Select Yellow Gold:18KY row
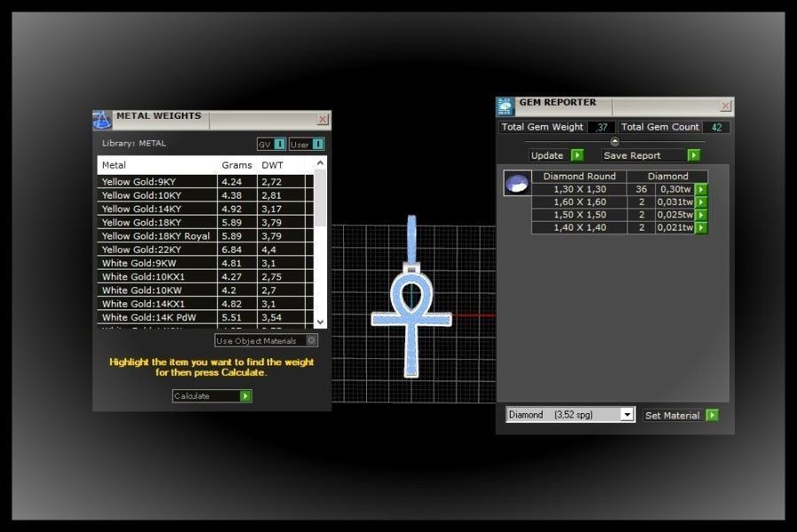797x532 pixels. click(206, 223)
